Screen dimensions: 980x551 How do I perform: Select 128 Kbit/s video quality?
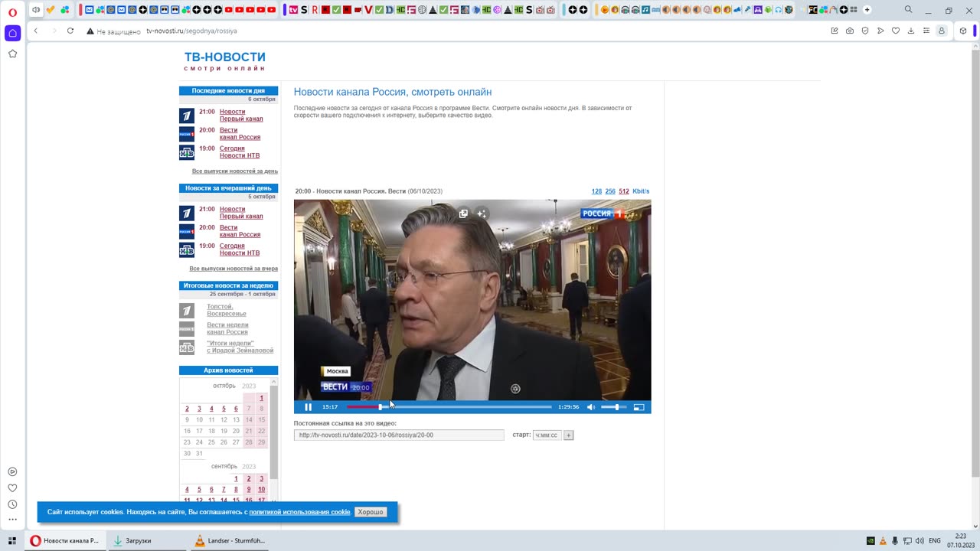pos(596,191)
